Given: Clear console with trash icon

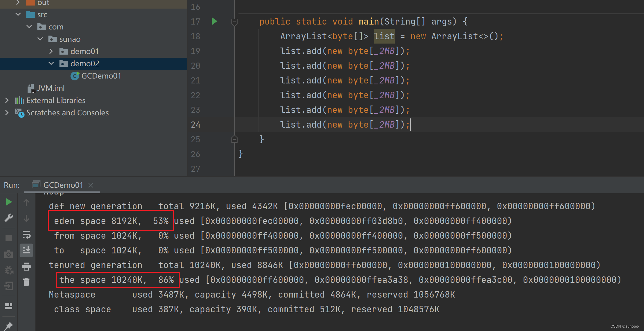Looking at the screenshot, I should tap(26, 282).
